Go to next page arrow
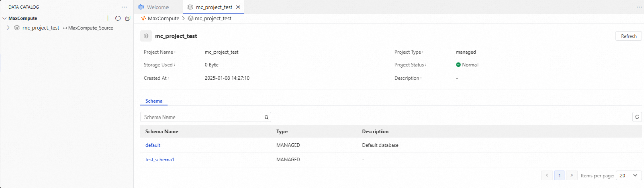644x188 pixels. pyautogui.click(x=572, y=175)
